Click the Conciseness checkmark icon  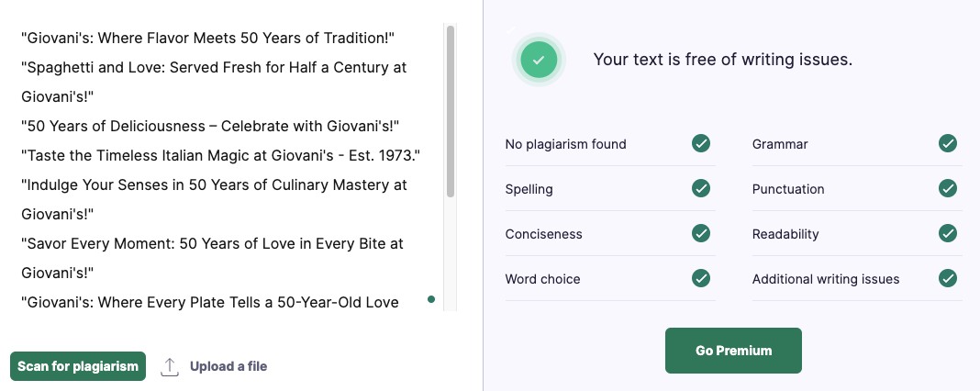701,233
